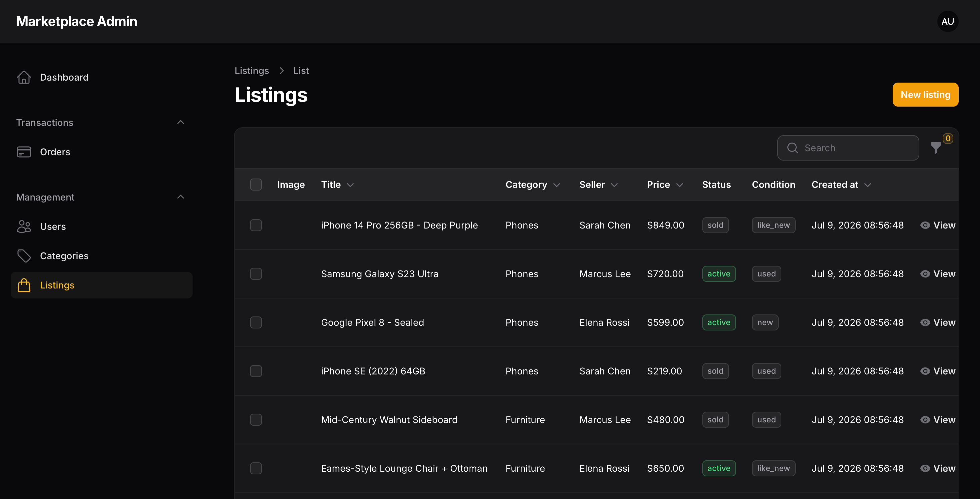Image resolution: width=980 pixels, height=499 pixels.
Task: View the Eames-Style Lounge Chair listing
Action: (937, 468)
